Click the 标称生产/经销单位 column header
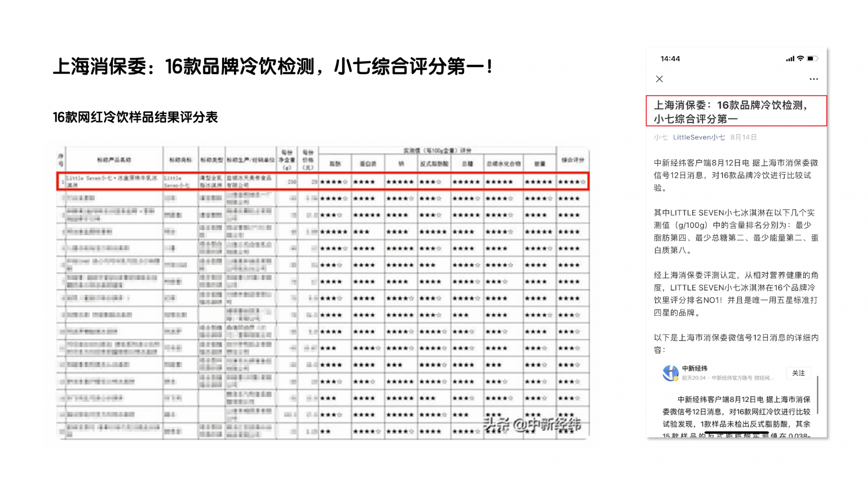The width and height of the screenshot is (868, 488). [250, 160]
